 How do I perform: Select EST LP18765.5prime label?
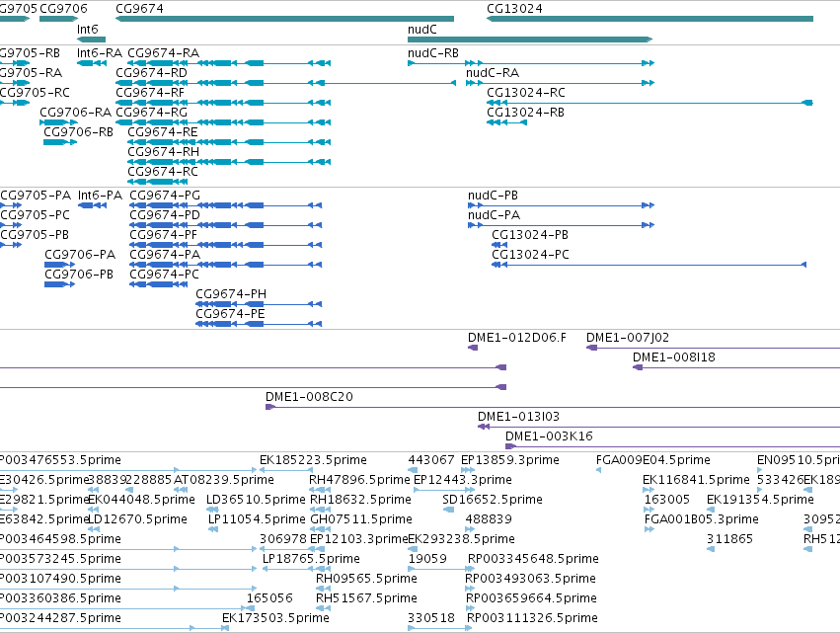pos(311,559)
